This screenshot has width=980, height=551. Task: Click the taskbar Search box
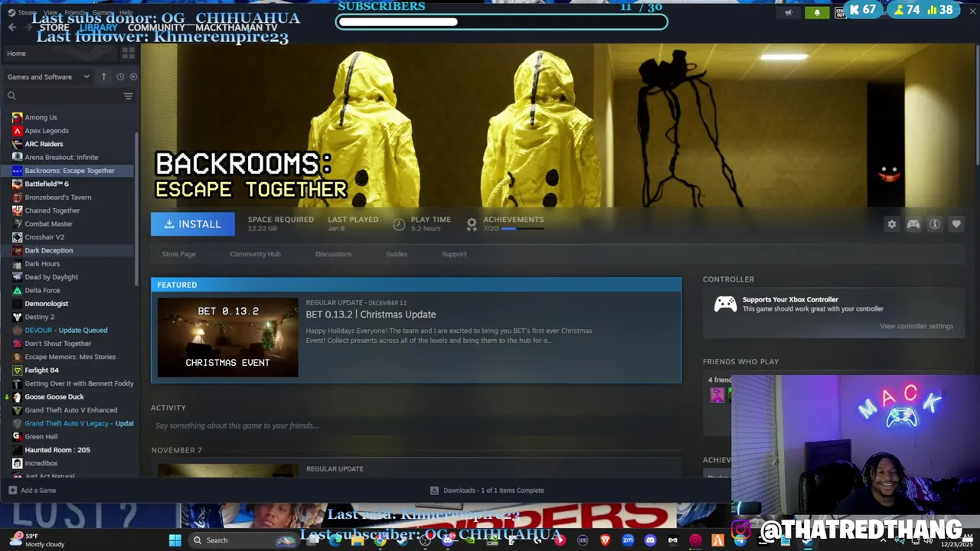(243, 540)
